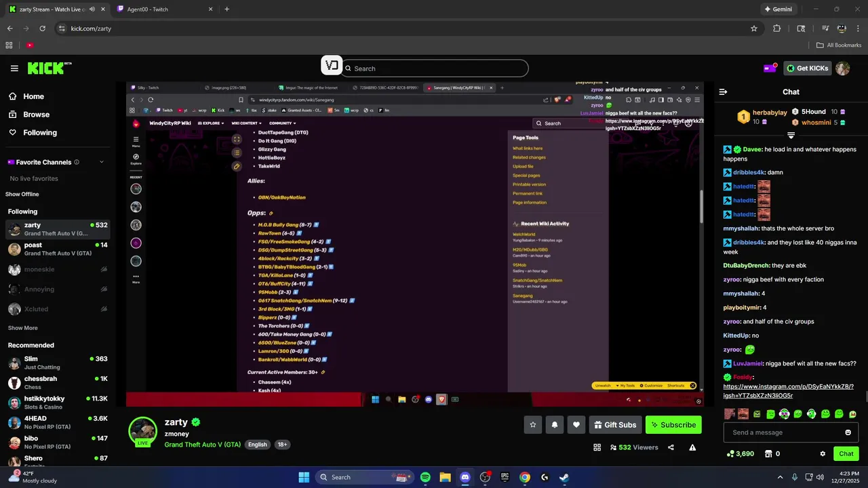This screenshot has width=868, height=488.
Task: Click the share icon under the stream
Action: click(671, 447)
